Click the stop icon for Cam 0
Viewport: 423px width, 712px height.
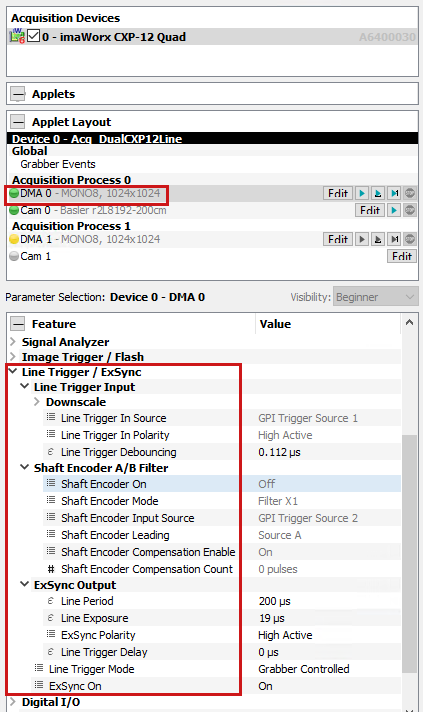pyautogui.click(x=410, y=210)
